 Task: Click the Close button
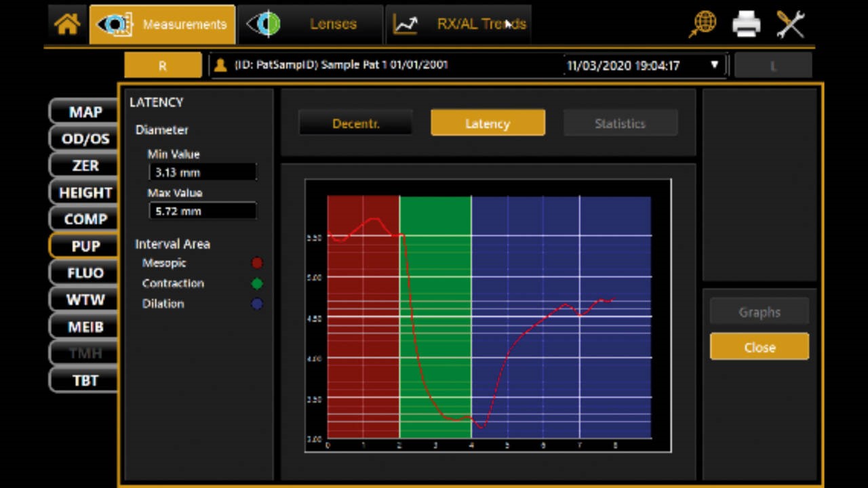click(x=759, y=347)
